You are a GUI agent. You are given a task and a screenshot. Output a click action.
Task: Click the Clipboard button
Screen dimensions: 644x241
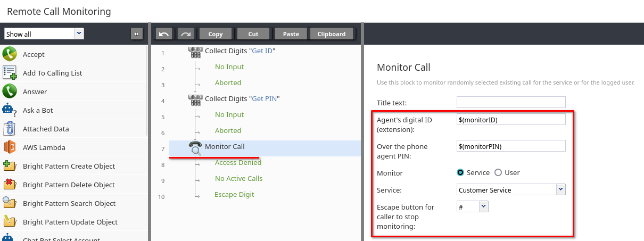(x=332, y=34)
